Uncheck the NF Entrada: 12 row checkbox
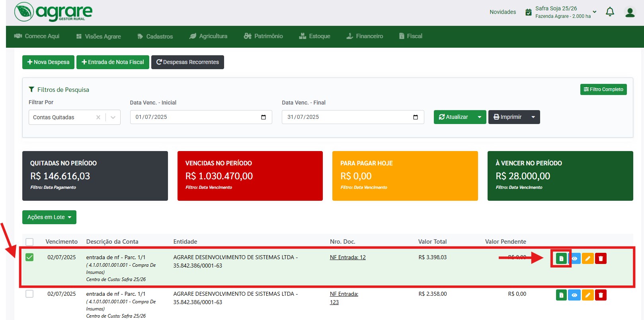 coord(29,257)
